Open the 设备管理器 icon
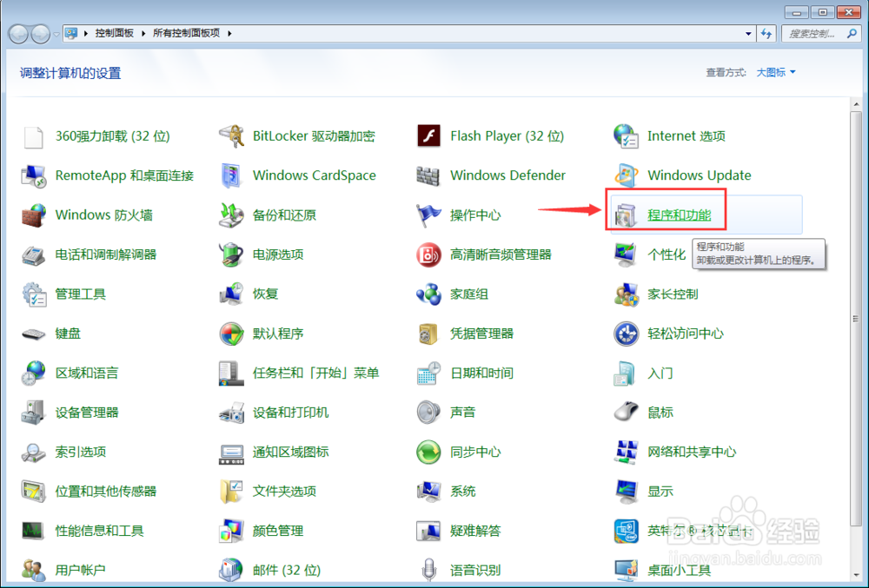The width and height of the screenshot is (869, 588). 33,413
